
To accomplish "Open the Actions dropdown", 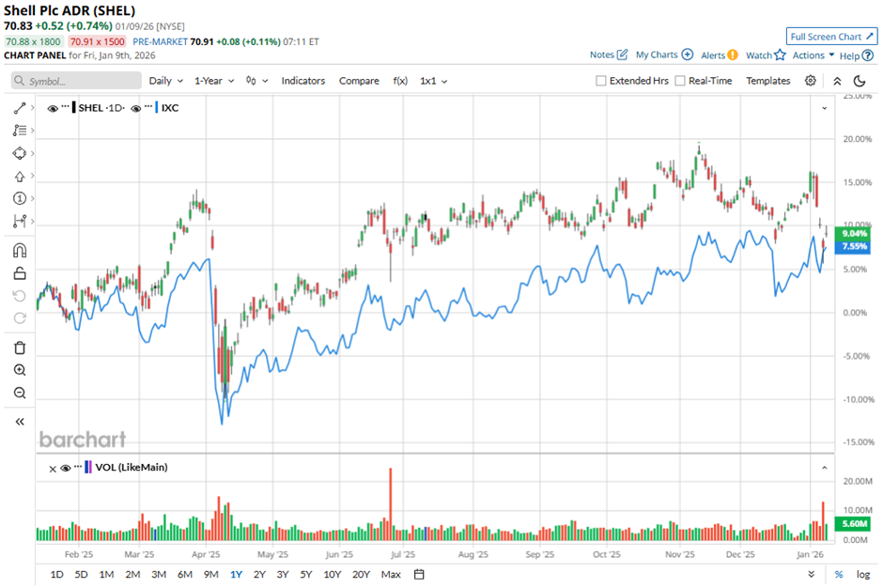I will coord(813,54).
